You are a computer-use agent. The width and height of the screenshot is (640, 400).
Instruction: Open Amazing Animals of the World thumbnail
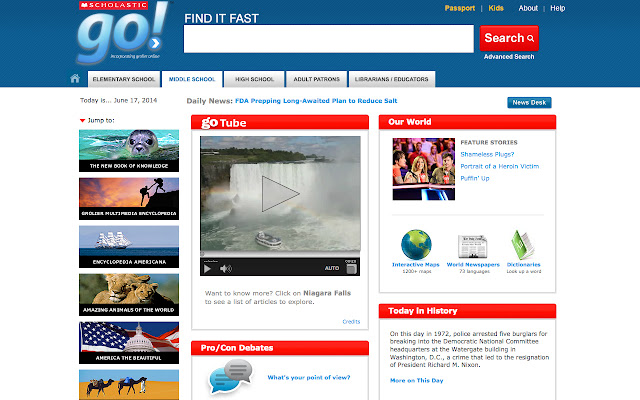click(129, 295)
